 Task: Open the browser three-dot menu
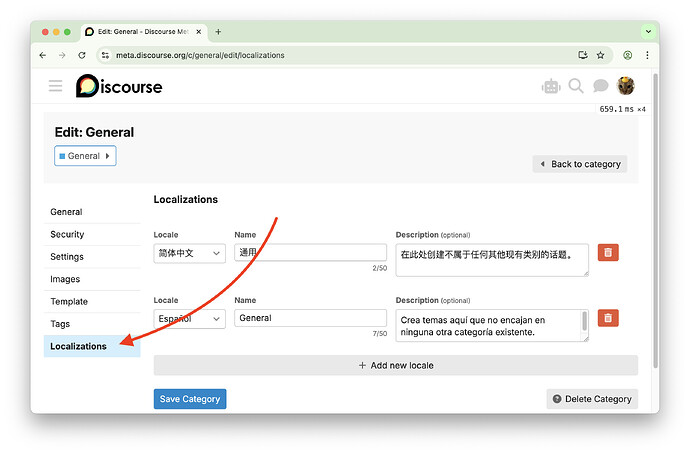pos(647,55)
